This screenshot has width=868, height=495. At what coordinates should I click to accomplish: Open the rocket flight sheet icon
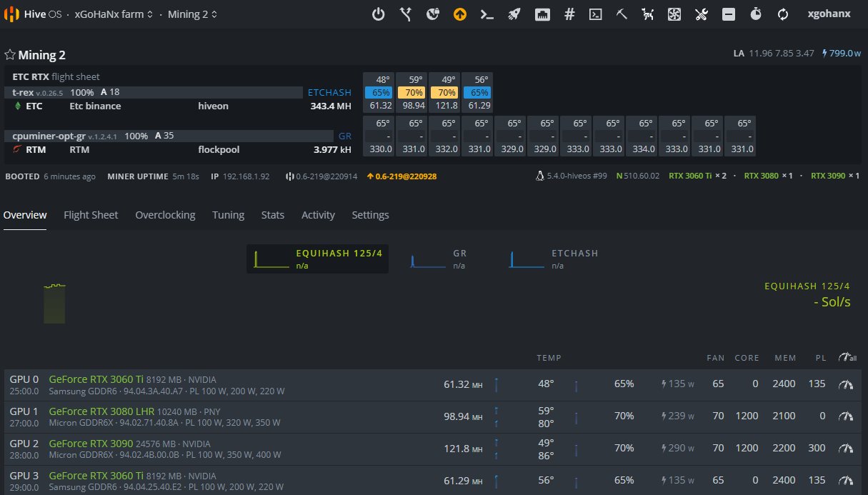click(x=514, y=14)
